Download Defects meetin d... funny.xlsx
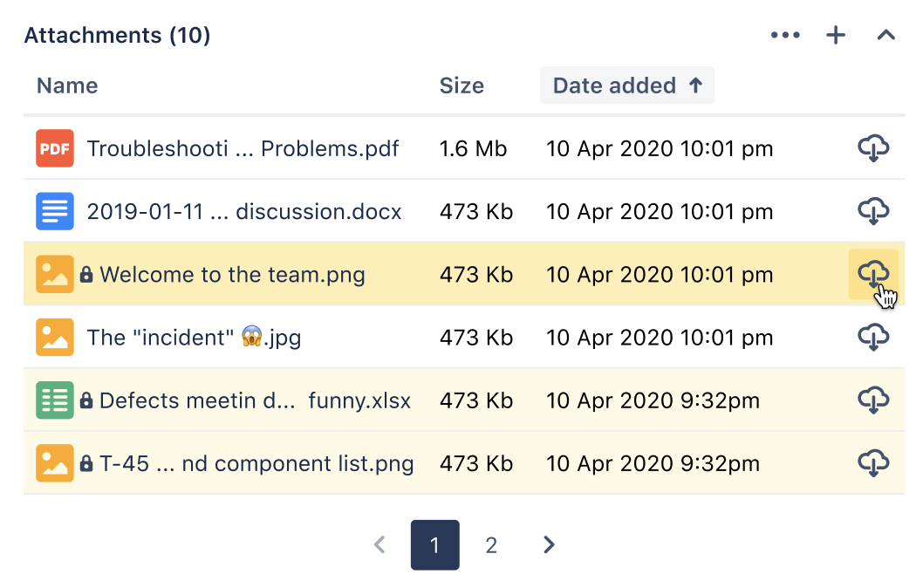Screen dimensions: 923x588 click(873, 400)
